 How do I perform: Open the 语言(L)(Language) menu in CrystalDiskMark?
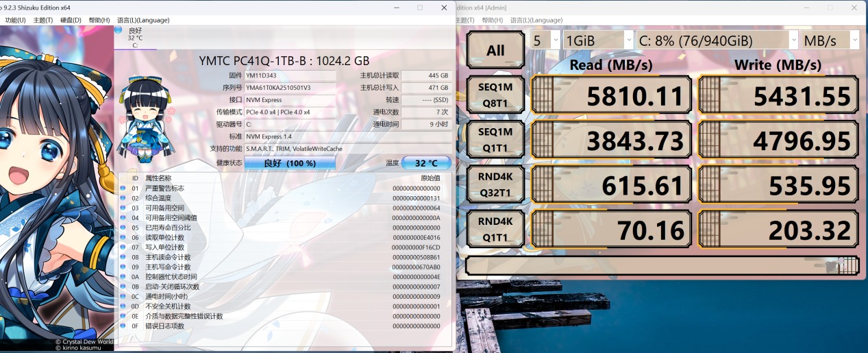(x=535, y=20)
